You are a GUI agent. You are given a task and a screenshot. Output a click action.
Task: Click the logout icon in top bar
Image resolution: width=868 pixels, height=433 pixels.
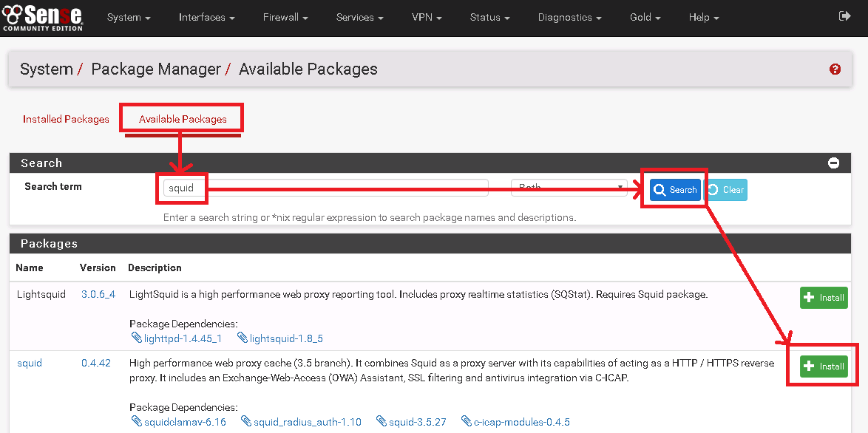point(845,16)
